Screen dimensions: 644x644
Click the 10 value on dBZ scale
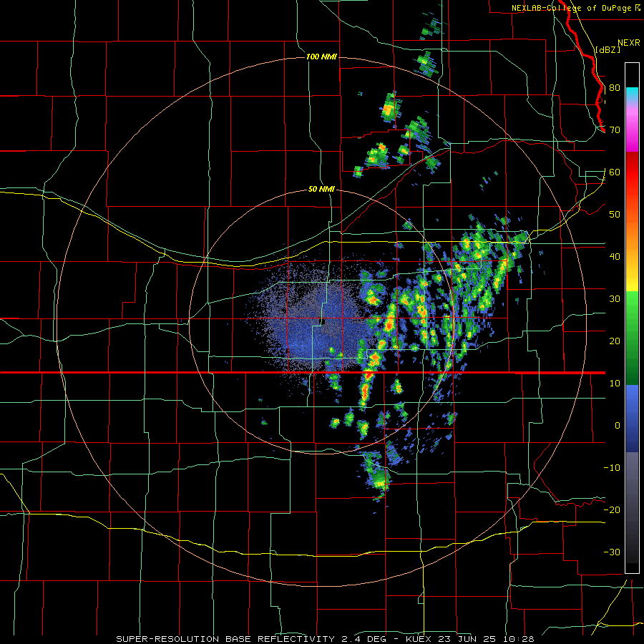click(x=615, y=384)
